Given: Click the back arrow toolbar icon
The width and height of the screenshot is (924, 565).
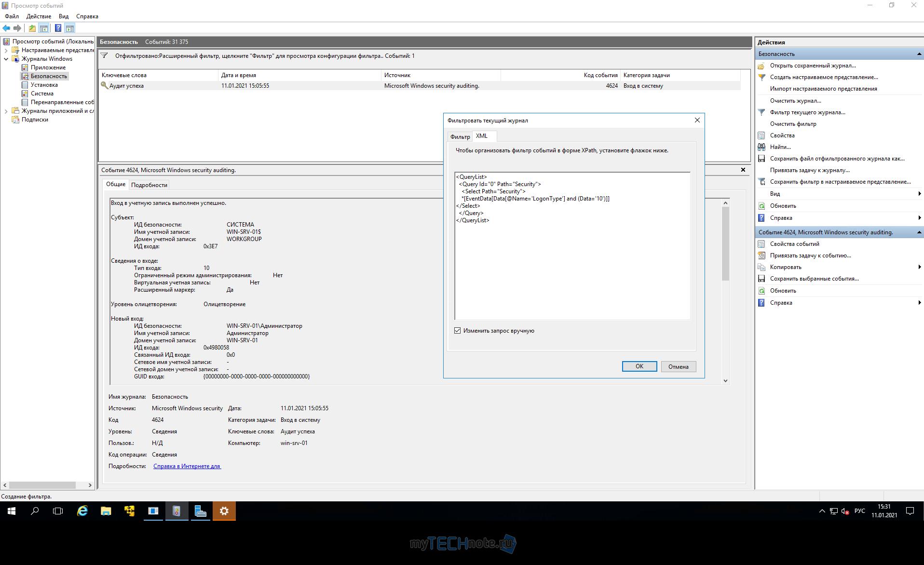Looking at the screenshot, I should click(x=6, y=28).
